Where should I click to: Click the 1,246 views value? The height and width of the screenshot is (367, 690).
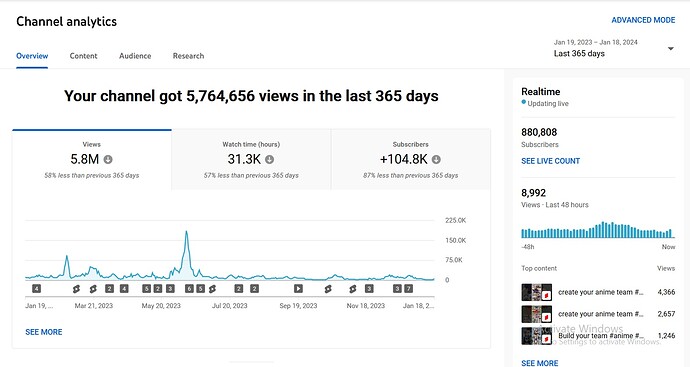(666, 336)
